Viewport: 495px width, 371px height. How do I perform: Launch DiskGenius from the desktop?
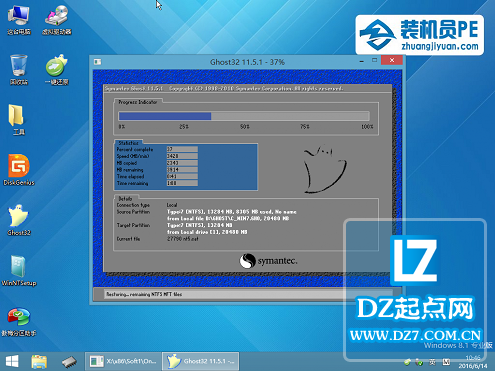point(19,170)
